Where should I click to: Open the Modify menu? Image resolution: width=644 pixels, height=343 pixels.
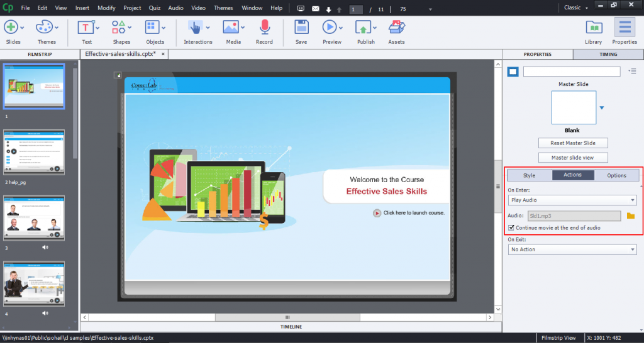tap(106, 8)
